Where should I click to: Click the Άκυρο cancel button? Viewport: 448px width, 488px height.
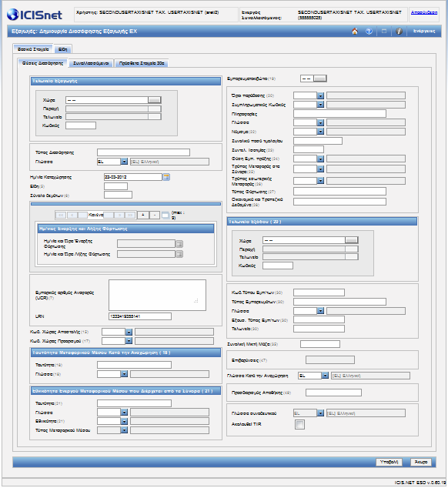coord(420,462)
